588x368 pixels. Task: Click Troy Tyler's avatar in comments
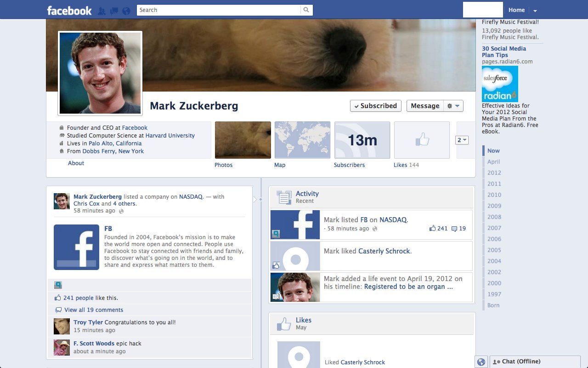pyautogui.click(x=62, y=326)
